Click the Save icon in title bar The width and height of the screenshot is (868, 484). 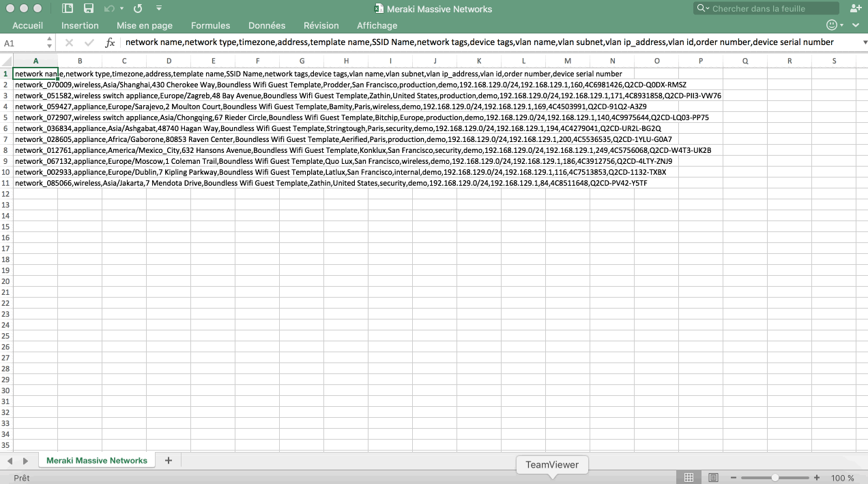(x=89, y=9)
